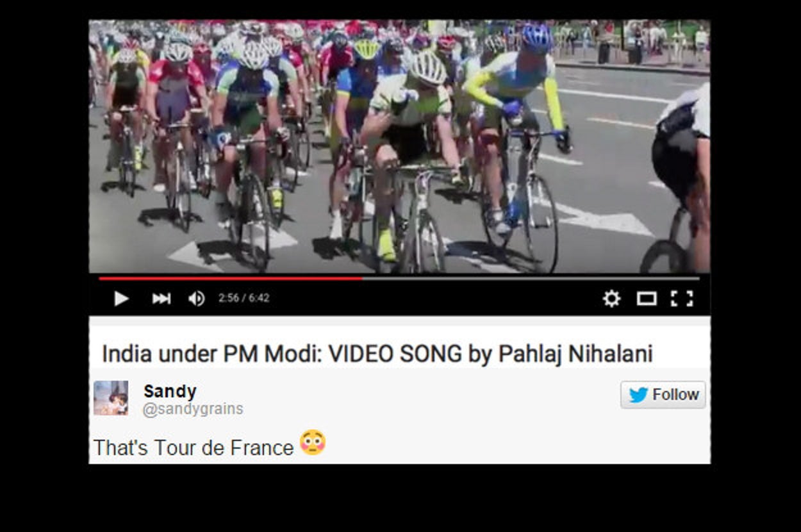This screenshot has width=801, height=532.
Task: Open the video settings gear
Action: pyautogui.click(x=611, y=299)
